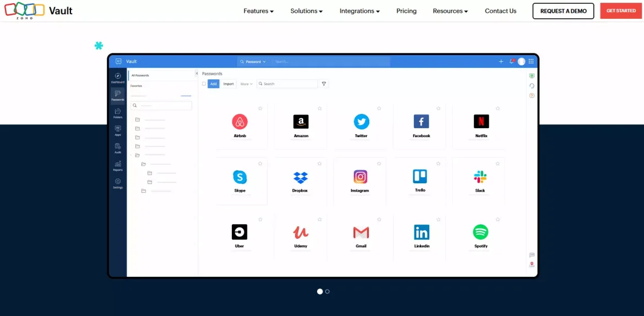Open the Uber password card

(242, 237)
